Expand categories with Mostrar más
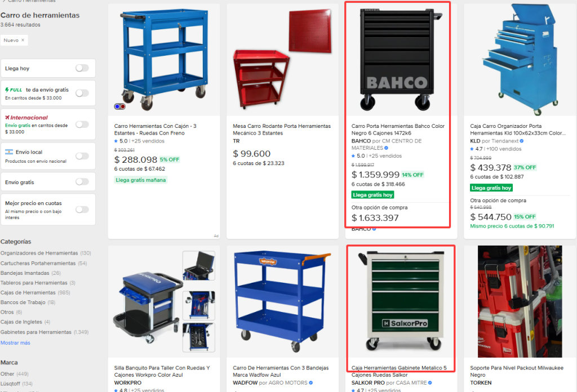The height and width of the screenshot is (392, 577). pyautogui.click(x=15, y=343)
